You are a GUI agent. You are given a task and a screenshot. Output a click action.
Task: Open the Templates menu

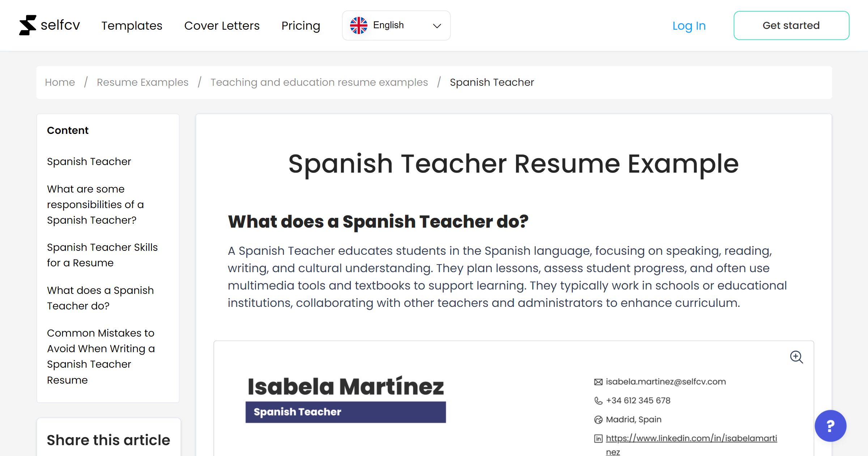(132, 25)
